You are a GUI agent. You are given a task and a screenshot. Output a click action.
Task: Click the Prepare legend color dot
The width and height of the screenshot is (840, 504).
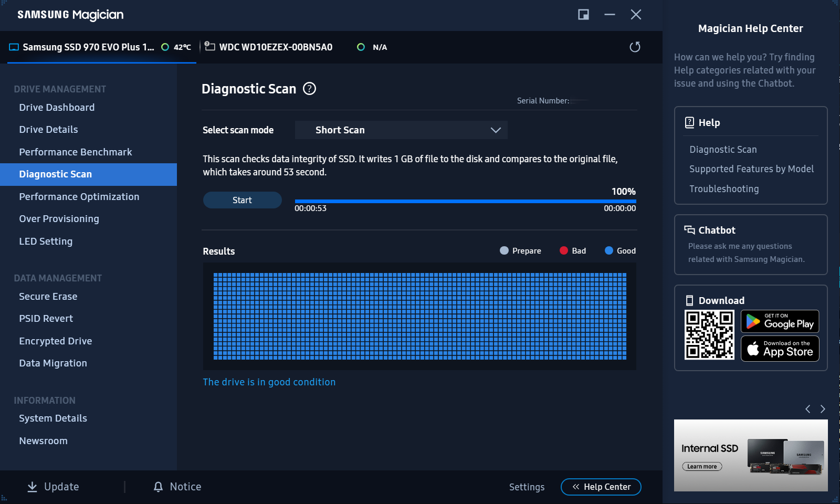(504, 250)
